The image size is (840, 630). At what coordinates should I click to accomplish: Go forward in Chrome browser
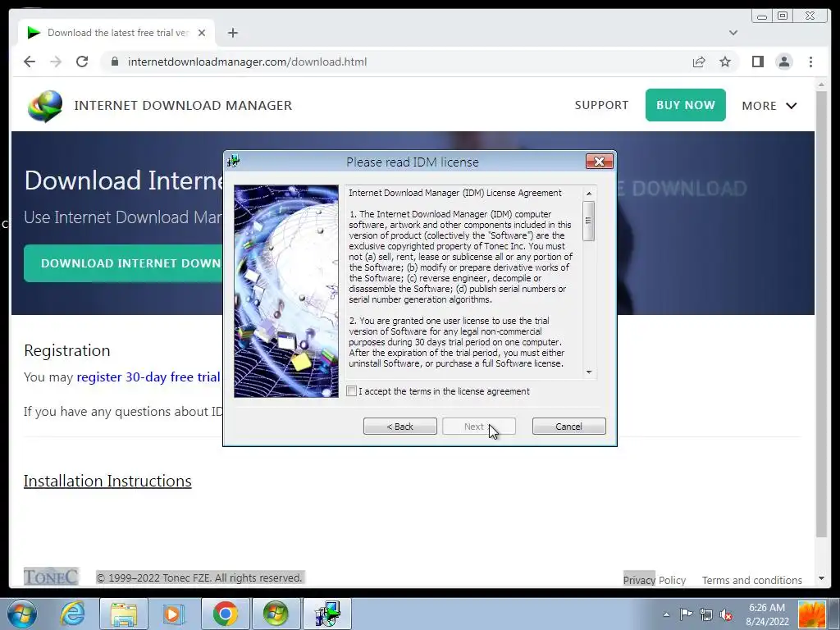[x=56, y=62]
